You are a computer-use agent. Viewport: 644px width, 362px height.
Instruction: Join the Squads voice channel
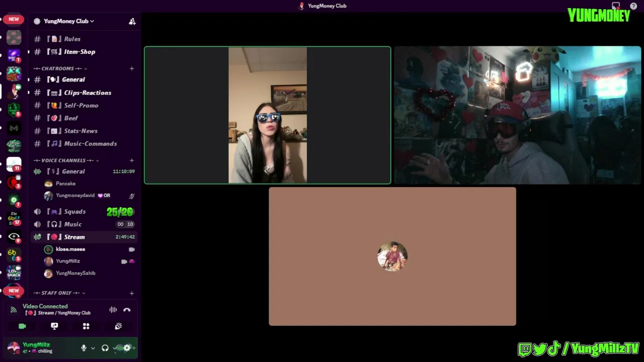pyautogui.click(x=83, y=212)
